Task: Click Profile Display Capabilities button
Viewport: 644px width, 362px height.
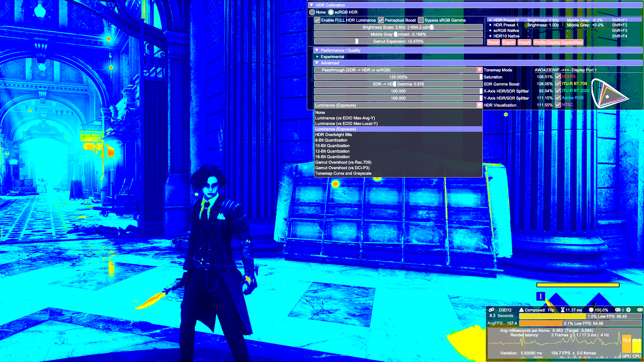Action: (x=558, y=42)
